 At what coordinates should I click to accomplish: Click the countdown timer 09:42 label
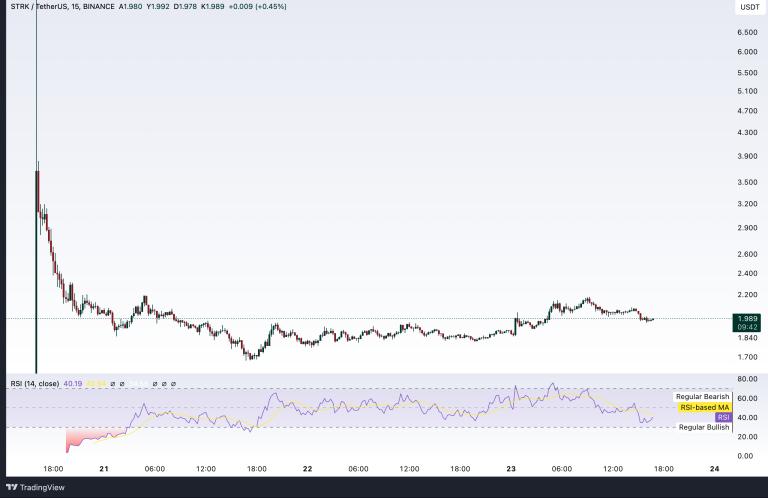coord(748,327)
